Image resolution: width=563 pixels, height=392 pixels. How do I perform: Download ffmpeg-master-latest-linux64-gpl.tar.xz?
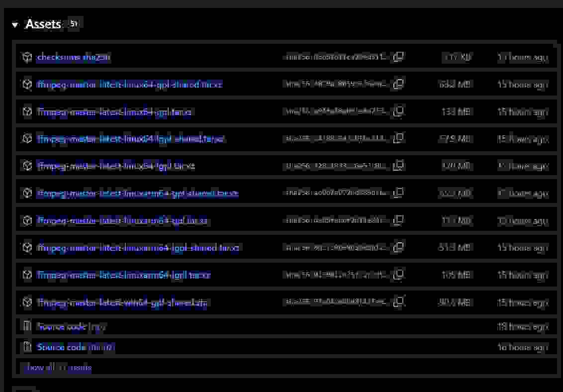(x=114, y=112)
